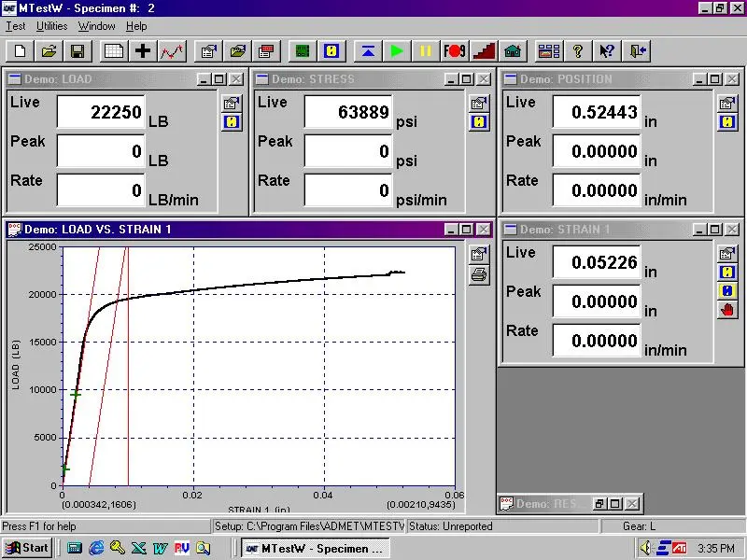Screen dimensions: 747x560
Task: Open the Window menu
Action: 97,26
